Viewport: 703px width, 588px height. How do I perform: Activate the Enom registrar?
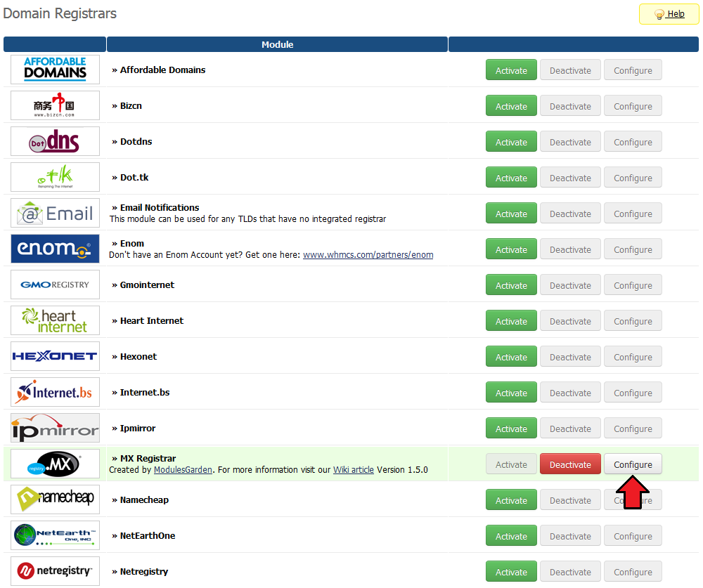click(511, 249)
